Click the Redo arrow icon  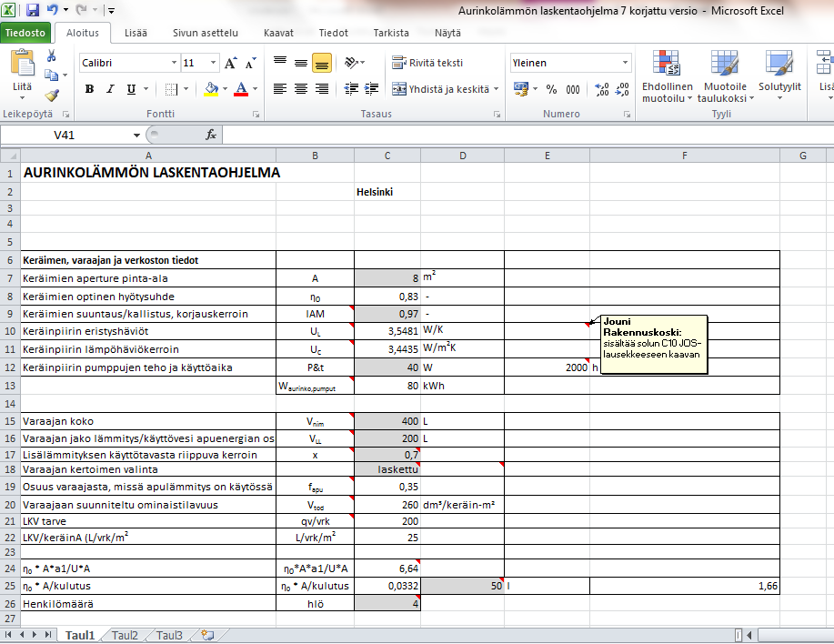[81, 10]
